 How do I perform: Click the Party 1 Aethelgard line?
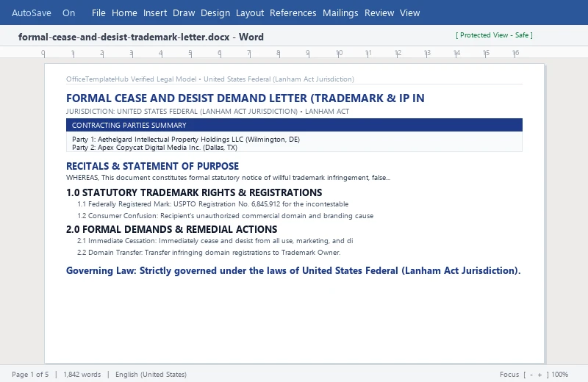(x=186, y=140)
